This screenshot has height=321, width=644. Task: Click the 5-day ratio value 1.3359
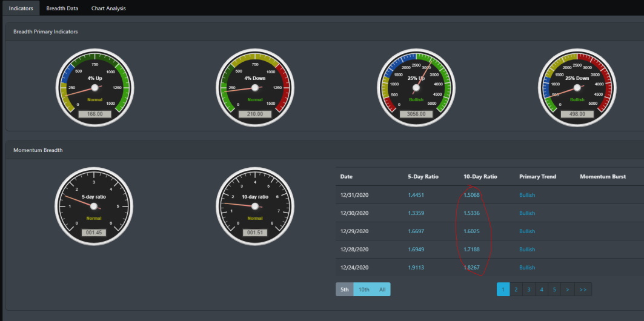coord(416,213)
